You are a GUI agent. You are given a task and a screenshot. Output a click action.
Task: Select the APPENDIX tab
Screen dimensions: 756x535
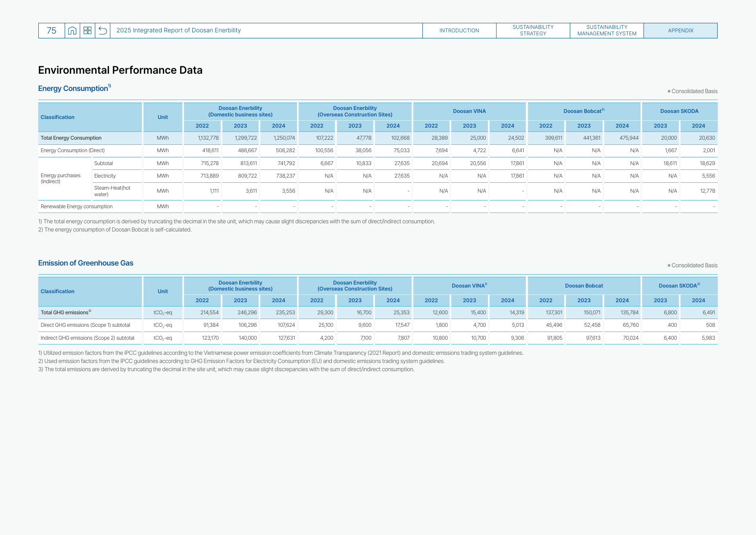pyautogui.click(x=681, y=31)
